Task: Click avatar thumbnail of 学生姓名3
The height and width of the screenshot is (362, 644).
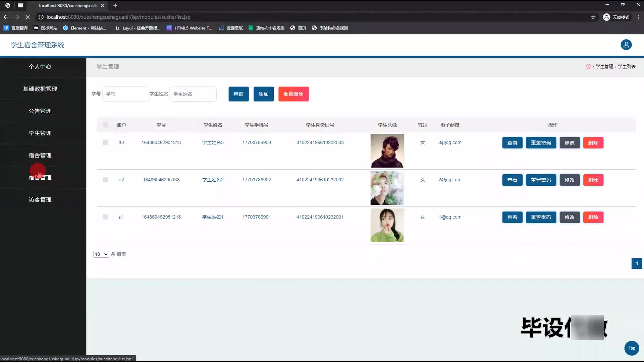Action: (387, 150)
